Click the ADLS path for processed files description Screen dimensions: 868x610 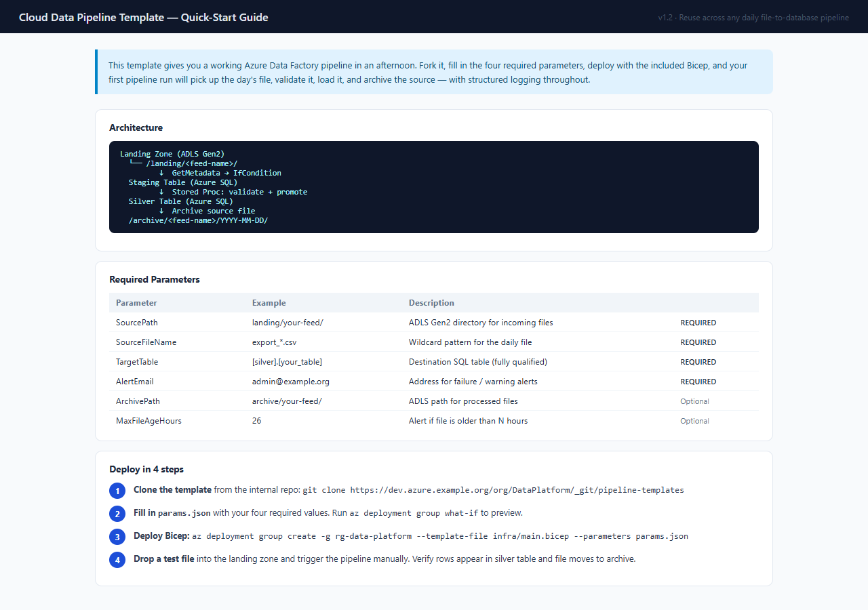[x=463, y=401]
